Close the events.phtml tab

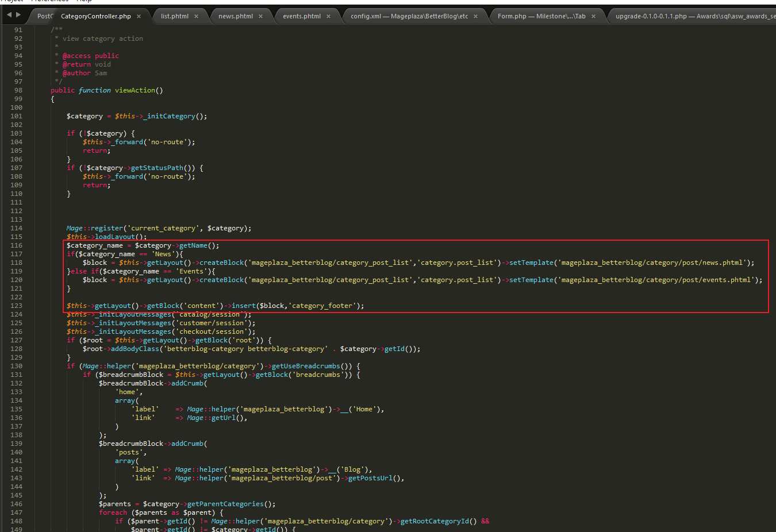click(328, 17)
